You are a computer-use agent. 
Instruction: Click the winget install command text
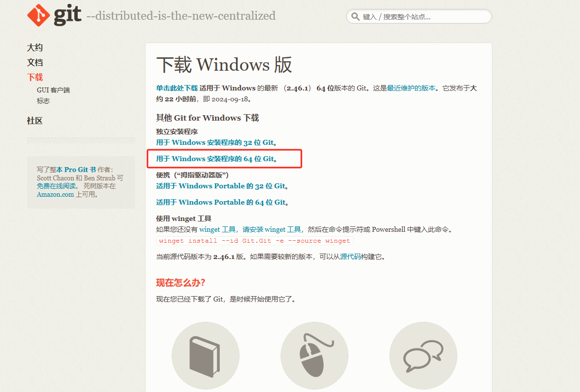click(x=254, y=241)
